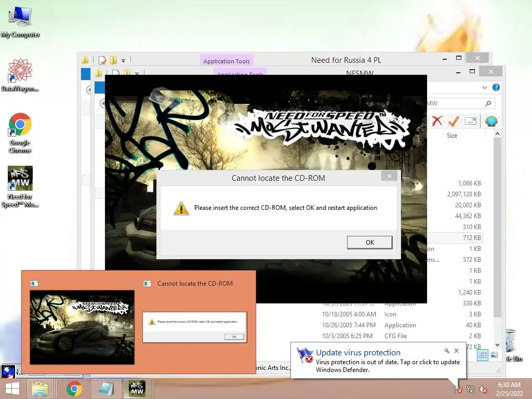Open Chrome from the taskbar
Image resolution: width=532 pixels, height=399 pixels.
(x=74, y=389)
